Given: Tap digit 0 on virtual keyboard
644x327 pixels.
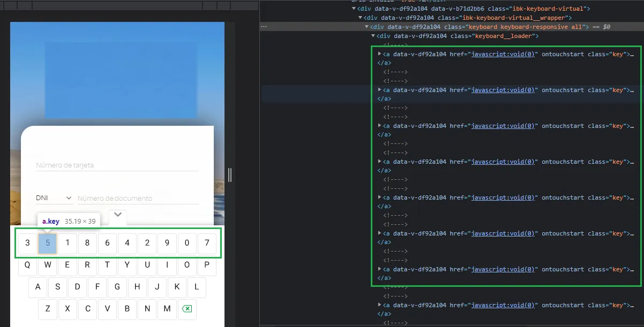Looking at the screenshot, I should pos(187,243).
